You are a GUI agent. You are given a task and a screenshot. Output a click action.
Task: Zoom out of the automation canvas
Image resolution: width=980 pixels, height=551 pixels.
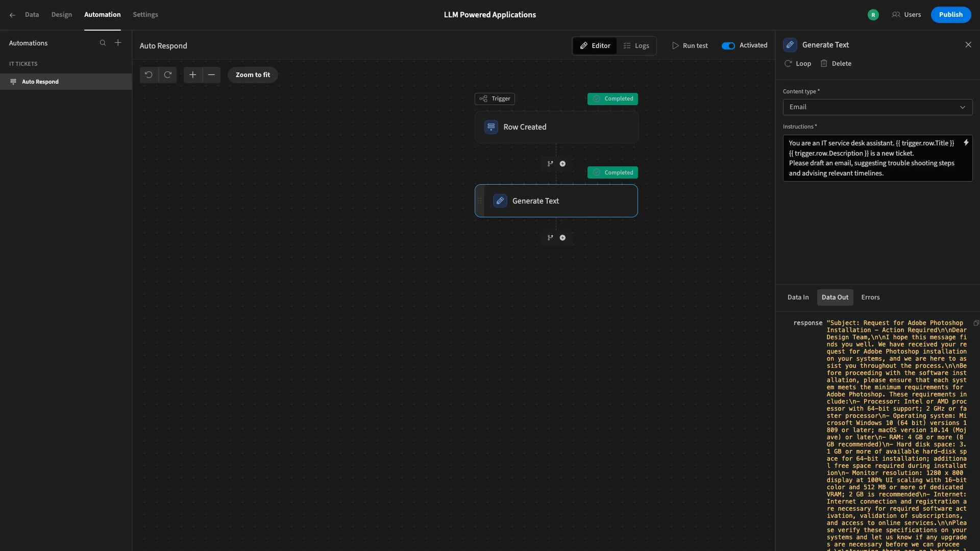pos(211,74)
